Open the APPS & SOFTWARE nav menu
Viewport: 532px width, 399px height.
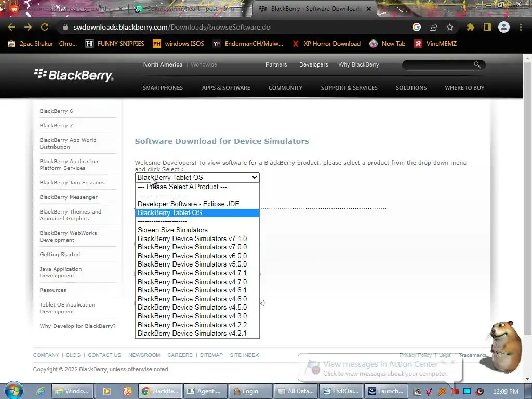[x=226, y=88]
